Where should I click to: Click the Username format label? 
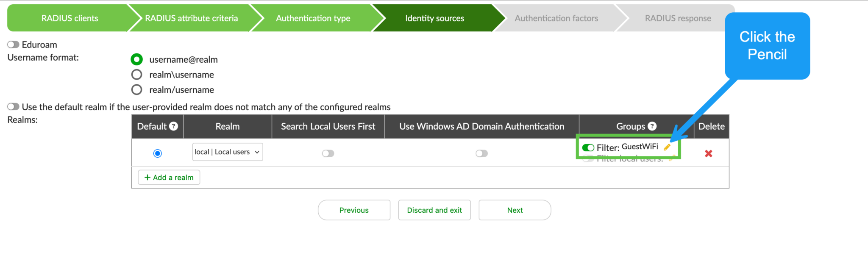[x=43, y=57]
